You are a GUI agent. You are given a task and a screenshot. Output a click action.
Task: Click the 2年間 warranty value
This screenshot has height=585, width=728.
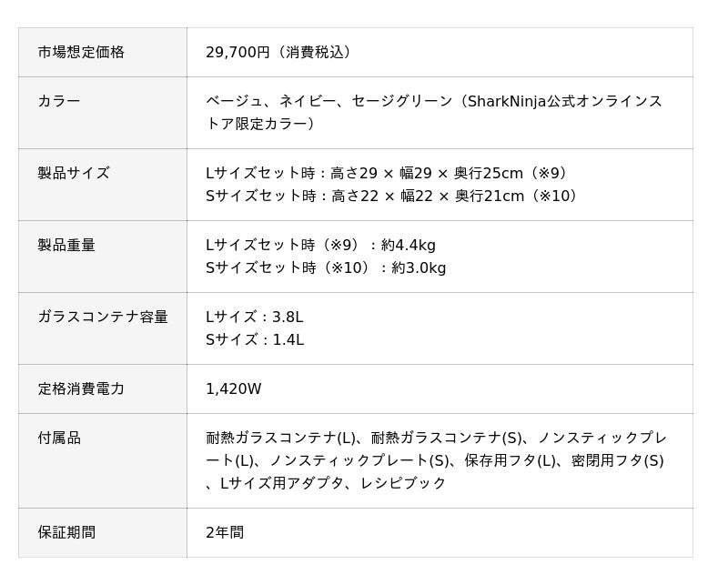coord(225,533)
